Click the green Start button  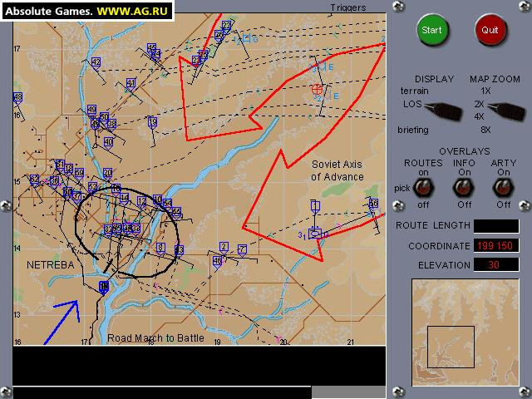(x=432, y=30)
